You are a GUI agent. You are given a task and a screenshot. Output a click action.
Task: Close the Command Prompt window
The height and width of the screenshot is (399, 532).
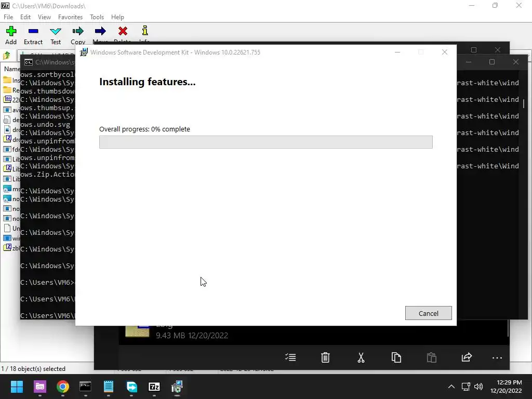[516, 62]
